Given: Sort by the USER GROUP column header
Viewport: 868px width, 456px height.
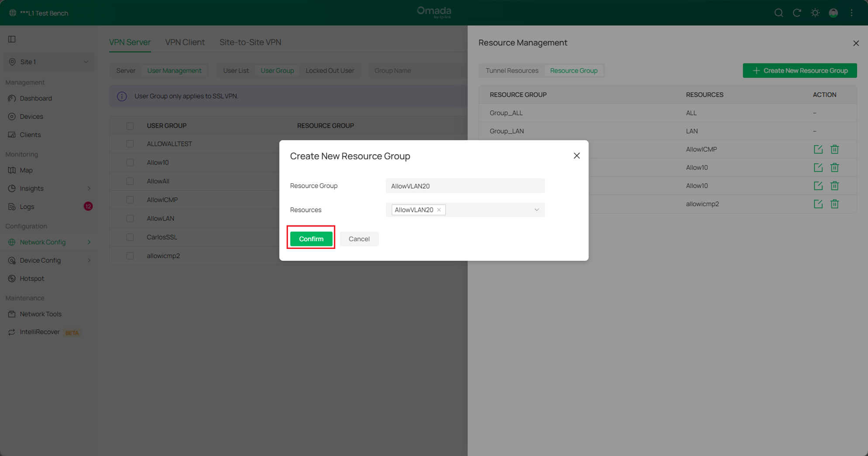Looking at the screenshot, I should [x=167, y=126].
